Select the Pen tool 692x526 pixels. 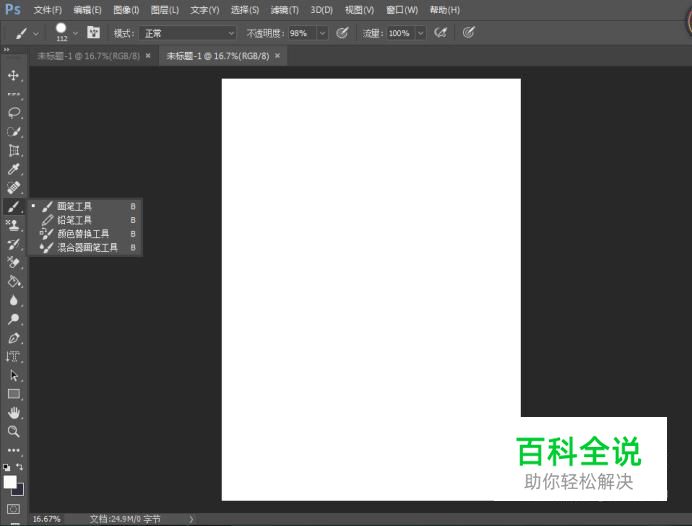click(13, 338)
